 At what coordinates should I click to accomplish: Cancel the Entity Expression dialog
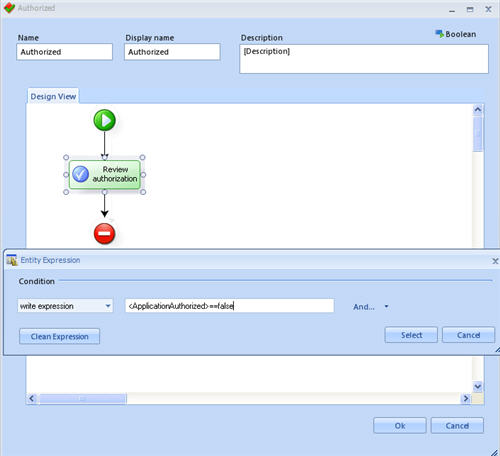(x=468, y=335)
